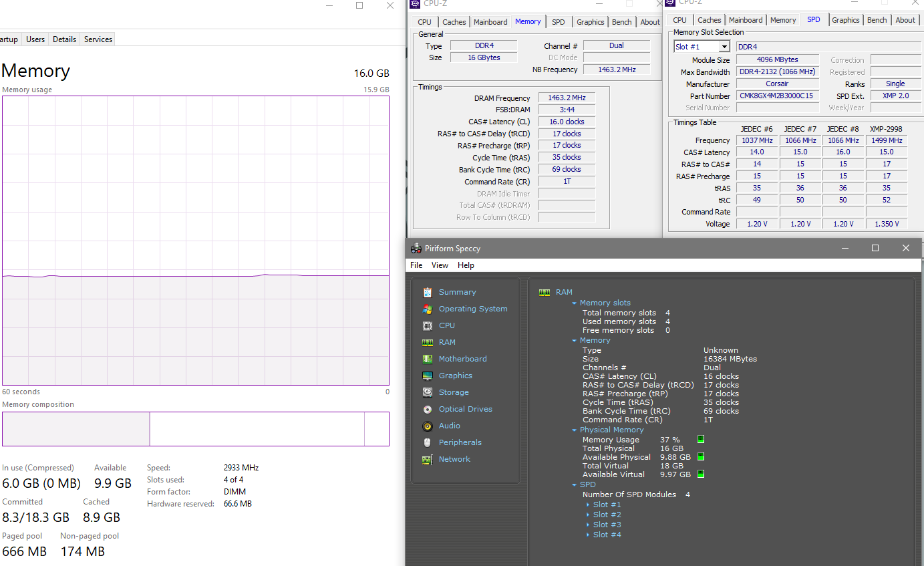The image size is (924, 566).
Task: Select Graphics monitor icon in Speccy sidebar
Action: click(428, 376)
